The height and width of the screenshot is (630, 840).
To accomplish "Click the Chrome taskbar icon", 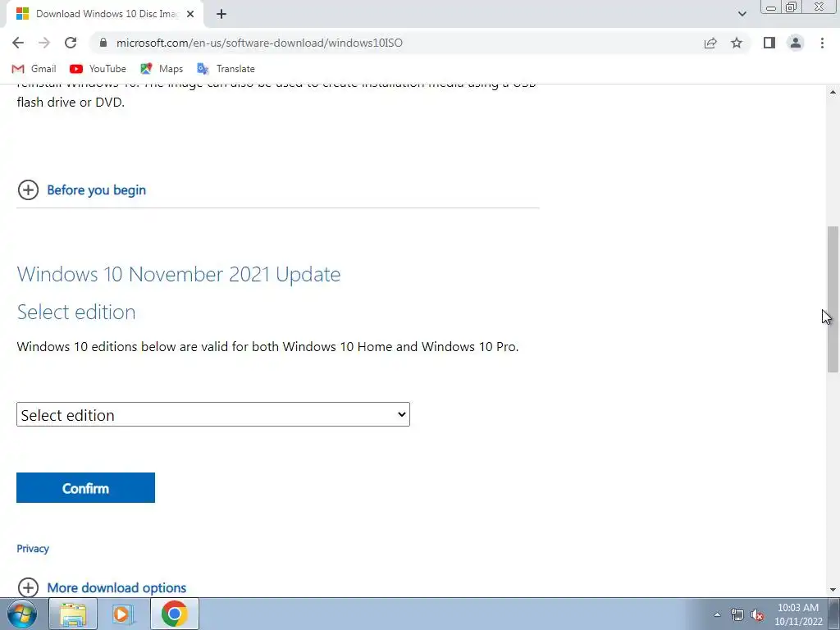I will (x=174, y=614).
